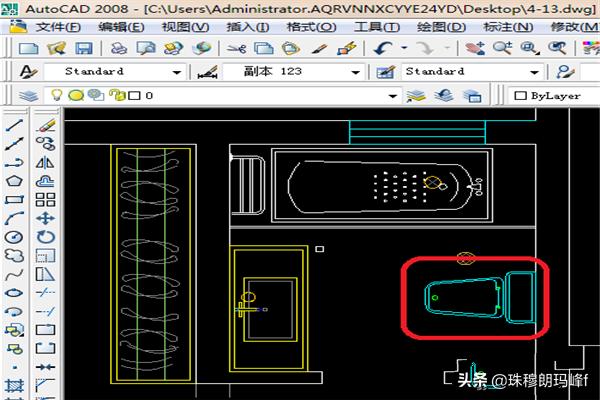Click the Undo arrow icon
600x400 pixels.
click(383, 47)
